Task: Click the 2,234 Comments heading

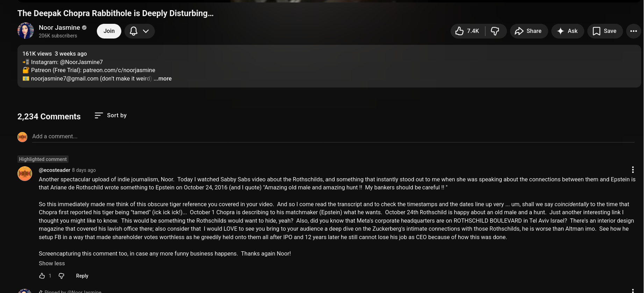Action: click(49, 117)
